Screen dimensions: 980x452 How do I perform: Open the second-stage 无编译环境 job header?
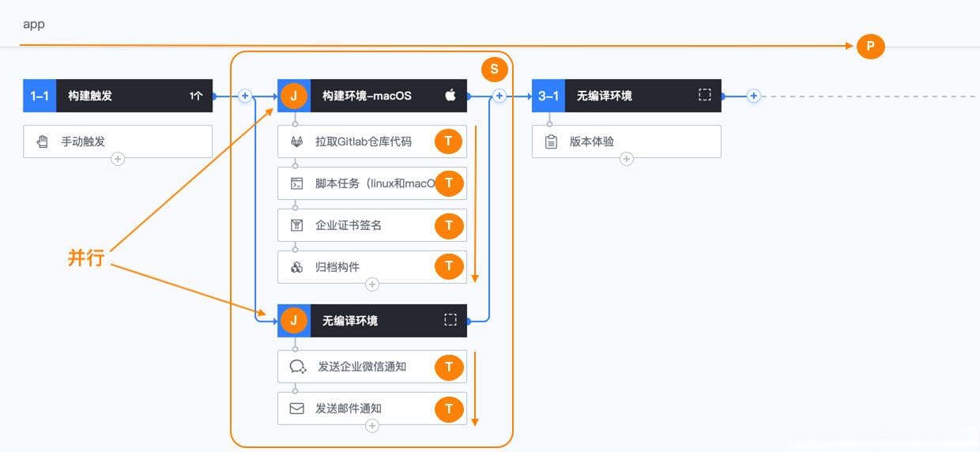tap(372, 320)
